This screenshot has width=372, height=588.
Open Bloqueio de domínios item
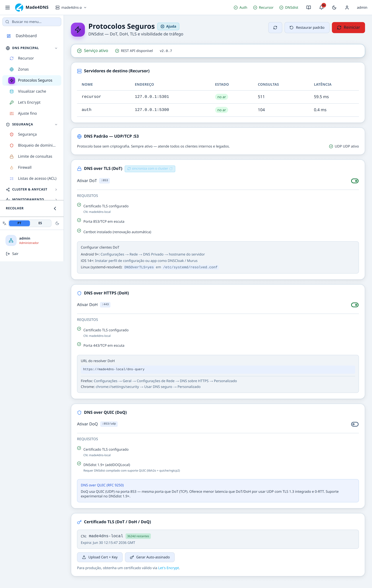pyautogui.click(x=32, y=145)
